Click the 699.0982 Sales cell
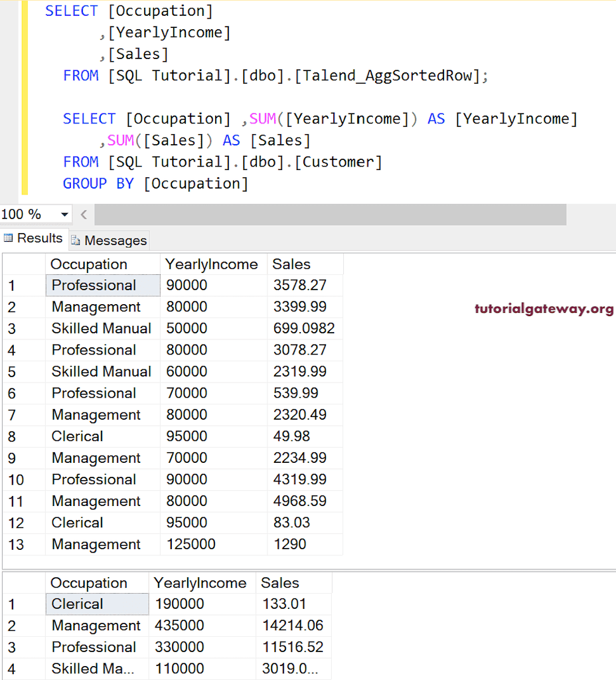The width and height of the screenshot is (616, 680). [305, 328]
